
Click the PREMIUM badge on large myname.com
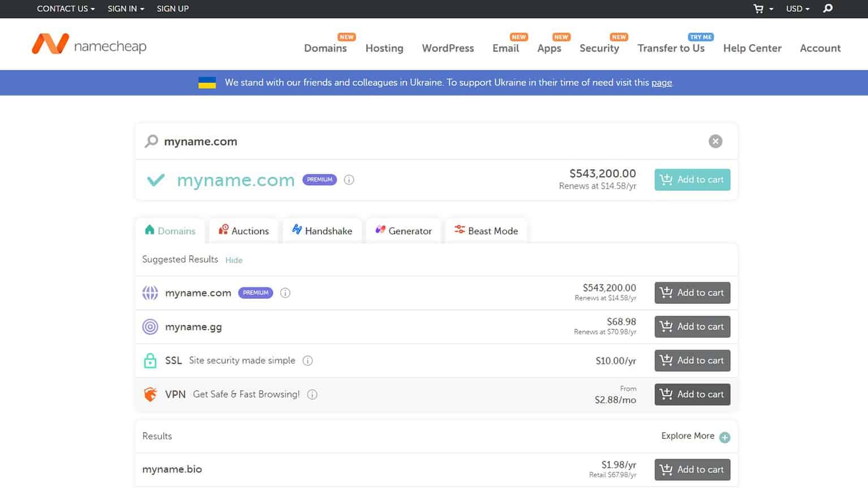[x=320, y=180]
